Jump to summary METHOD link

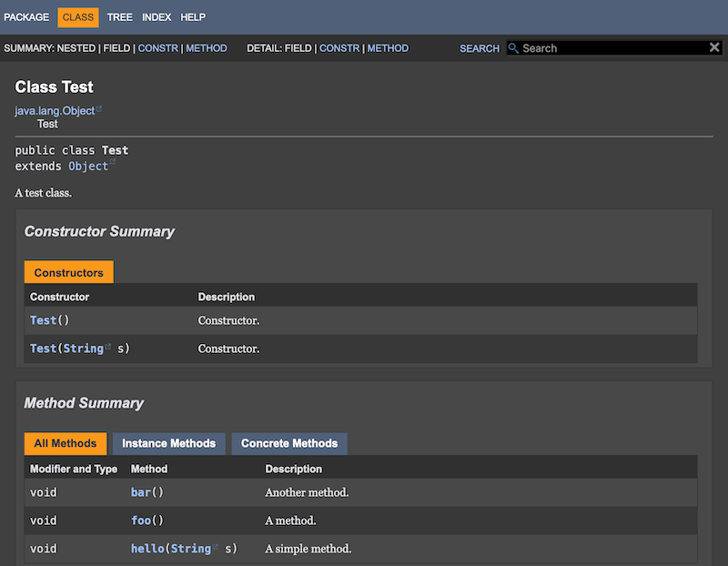pos(207,48)
